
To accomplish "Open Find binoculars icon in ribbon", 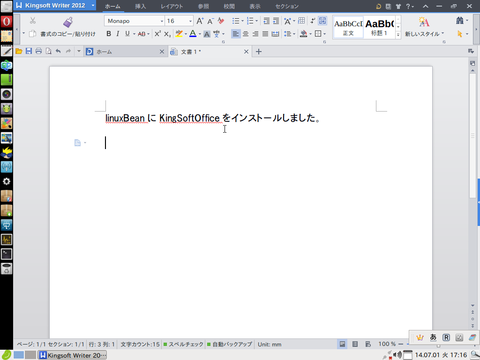I will pyautogui.click(x=460, y=21).
